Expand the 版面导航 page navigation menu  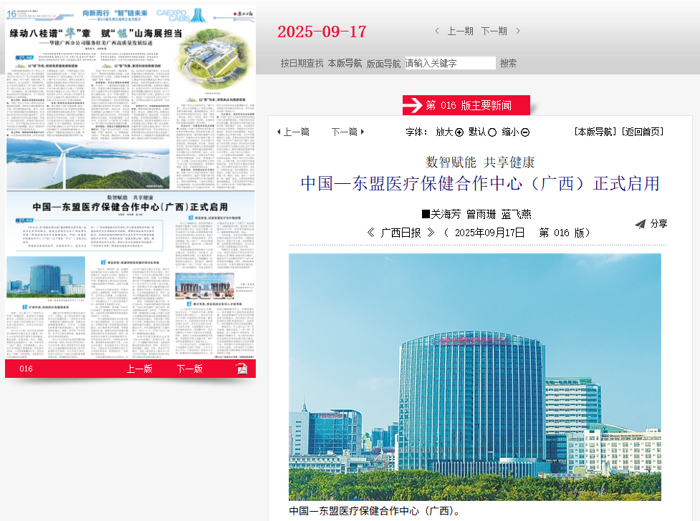(383, 63)
